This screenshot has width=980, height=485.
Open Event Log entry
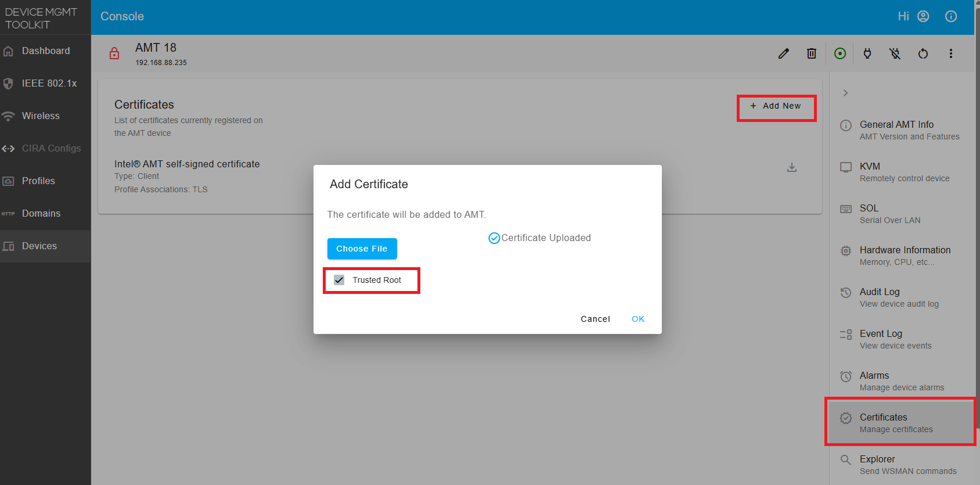[x=902, y=339]
